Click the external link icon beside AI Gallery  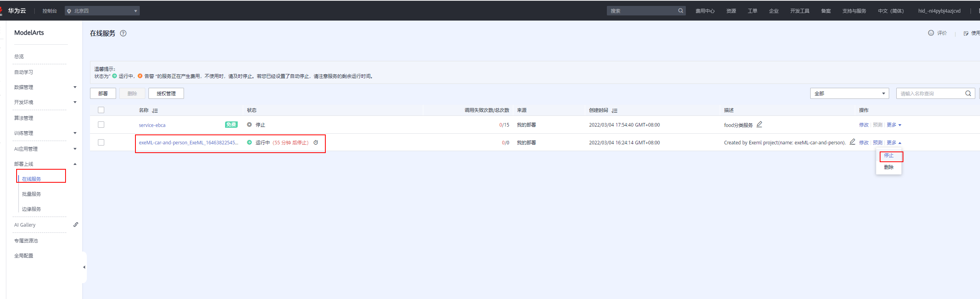(x=76, y=225)
